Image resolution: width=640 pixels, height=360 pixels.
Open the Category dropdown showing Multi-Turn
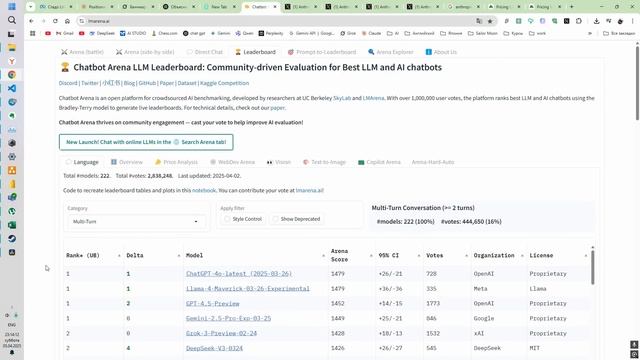click(136, 222)
